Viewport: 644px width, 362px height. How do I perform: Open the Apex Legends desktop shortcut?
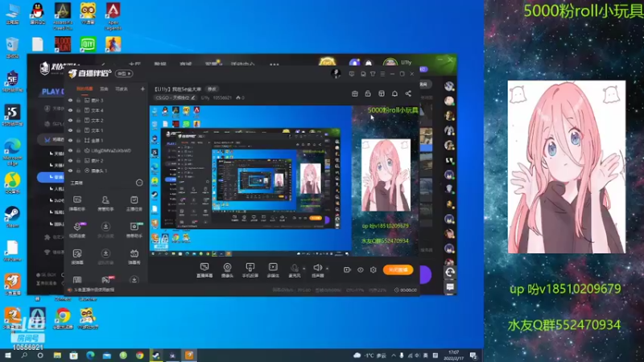(x=113, y=15)
